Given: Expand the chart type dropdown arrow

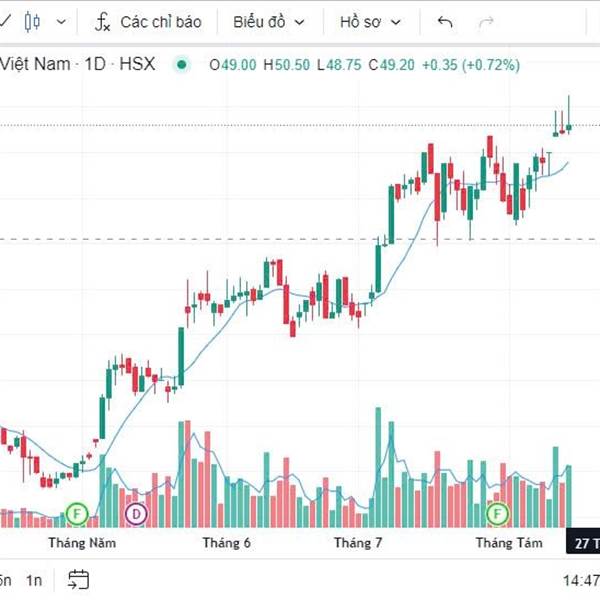Looking at the screenshot, I should [x=61, y=22].
